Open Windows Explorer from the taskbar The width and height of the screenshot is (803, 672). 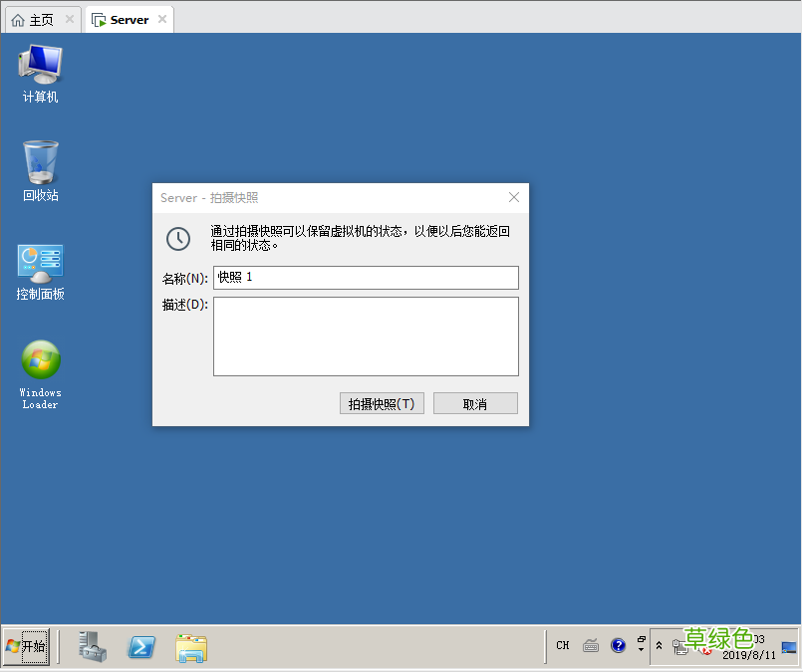click(189, 645)
